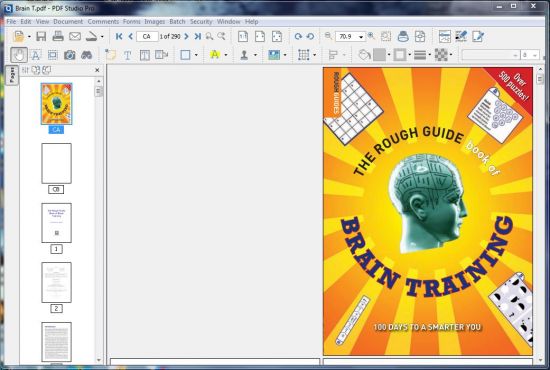This screenshot has height=370, width=550.
Task: Select the blank CB page thumbnail
Action: [x=56, y=163]
